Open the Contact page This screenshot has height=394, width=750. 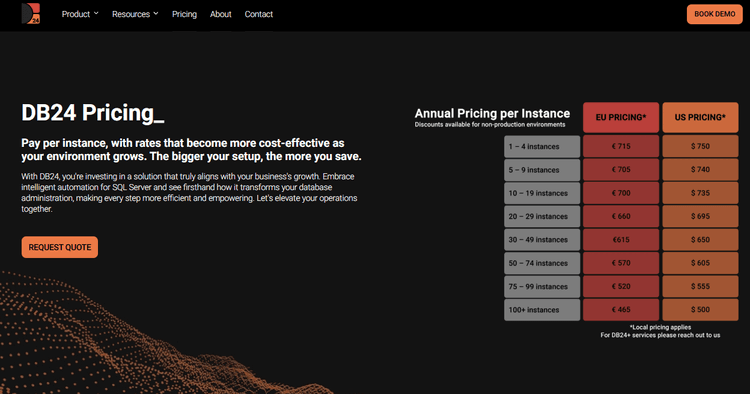pyautogui.click(x=259, y=14)
